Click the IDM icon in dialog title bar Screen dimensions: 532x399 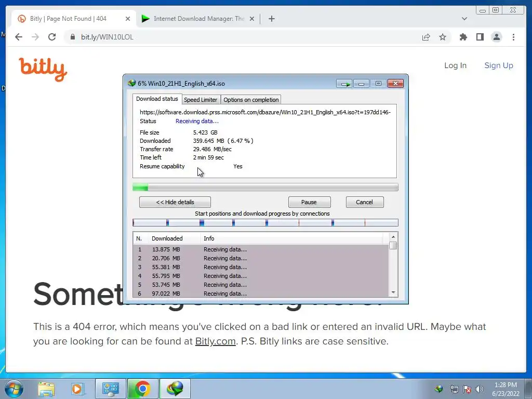tap(131, 83)
